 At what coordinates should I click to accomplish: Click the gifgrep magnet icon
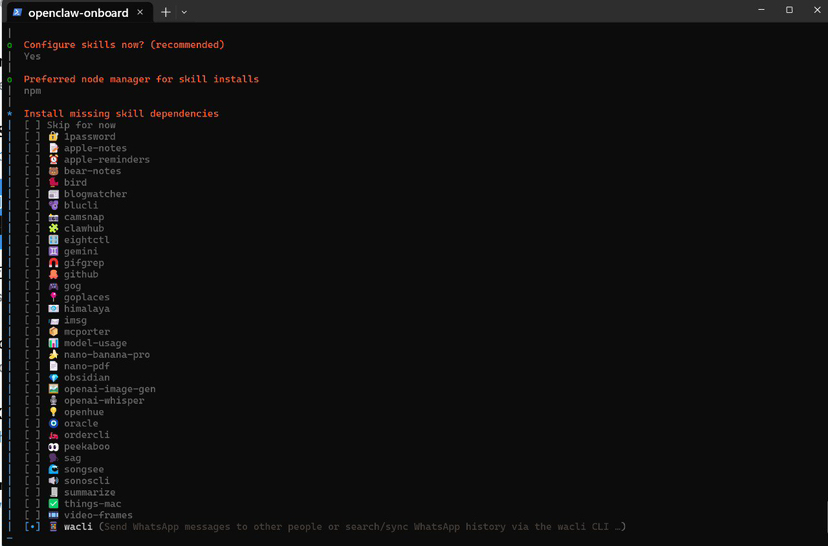(53, 263)
